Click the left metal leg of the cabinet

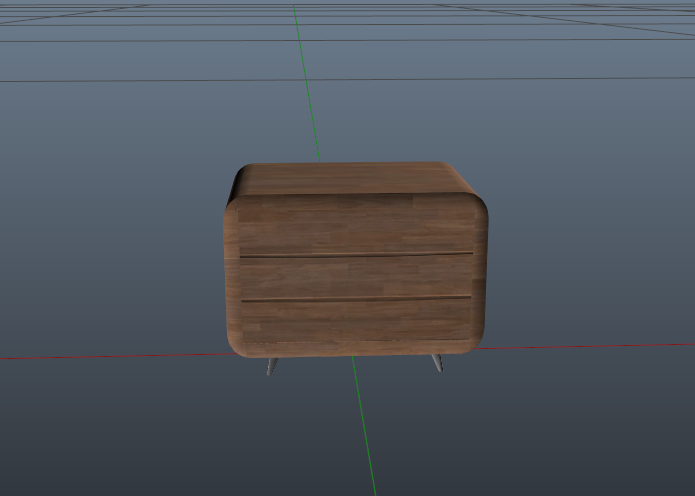(272, 367)
